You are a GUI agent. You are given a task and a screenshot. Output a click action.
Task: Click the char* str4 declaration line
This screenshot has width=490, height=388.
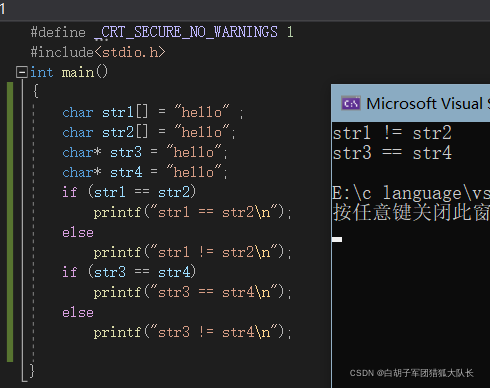[x=145, y=172]
